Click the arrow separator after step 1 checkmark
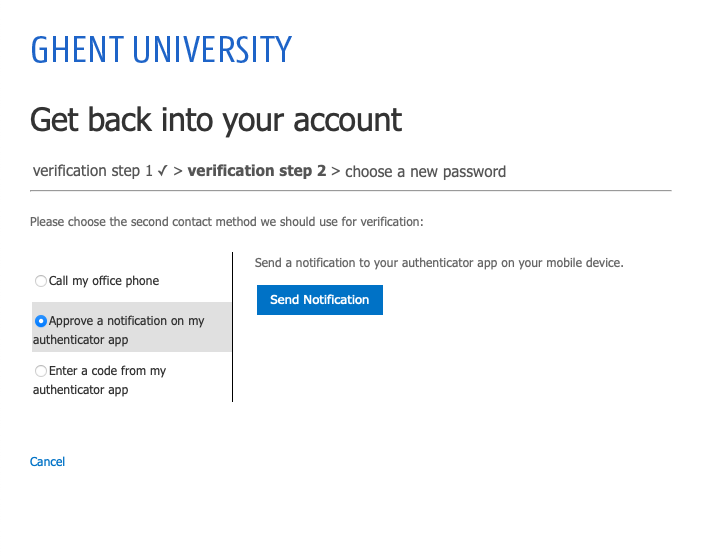The height and width of the screenshot is (559, 725). (x=178, y=171)
